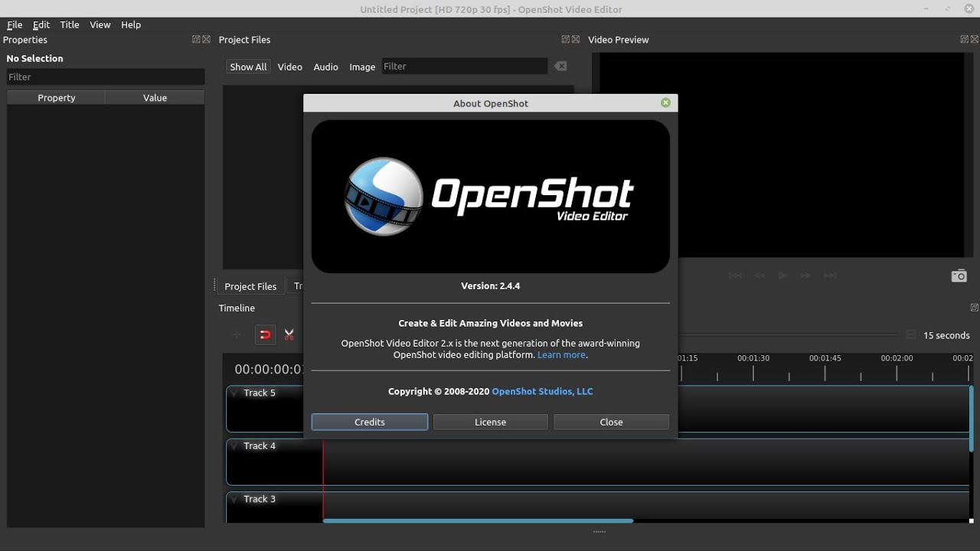Adjust the timeline zoom slider
980x551 pixels.
[789, 335]
